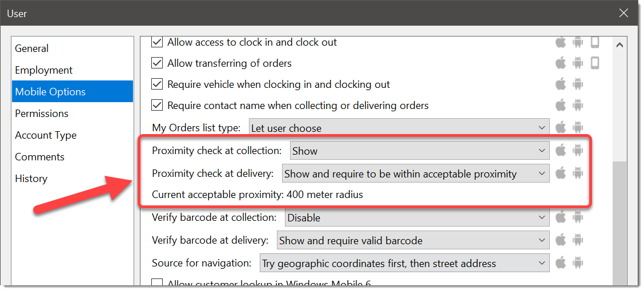
Task: Select Mobile Options in sidebar
Action: tap(73, 91)
